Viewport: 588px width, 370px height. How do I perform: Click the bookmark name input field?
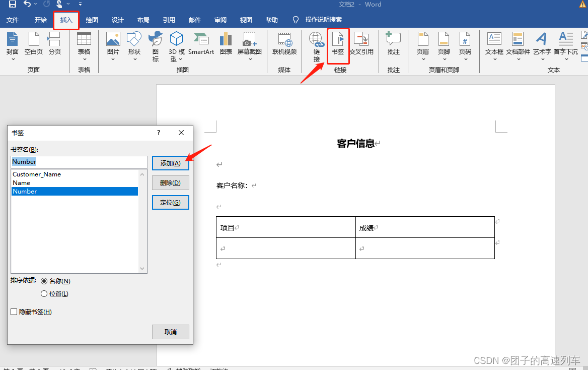[x=79, y=162]
